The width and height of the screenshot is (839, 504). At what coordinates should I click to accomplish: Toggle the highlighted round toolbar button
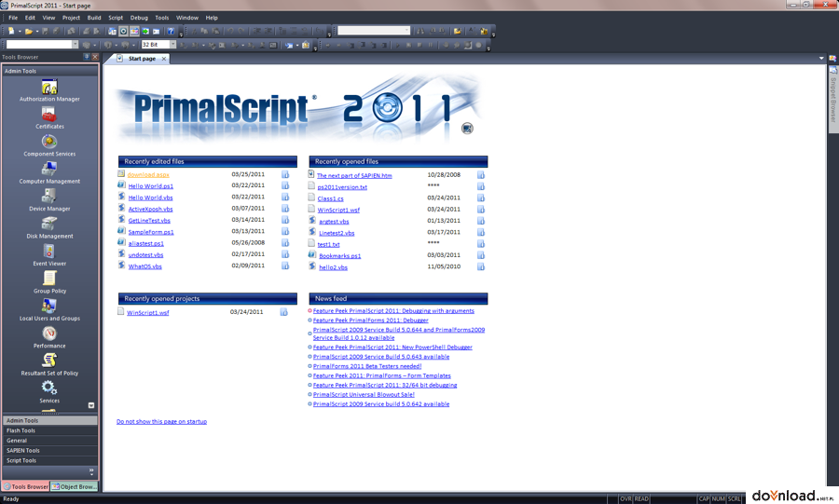coord(123,31)
